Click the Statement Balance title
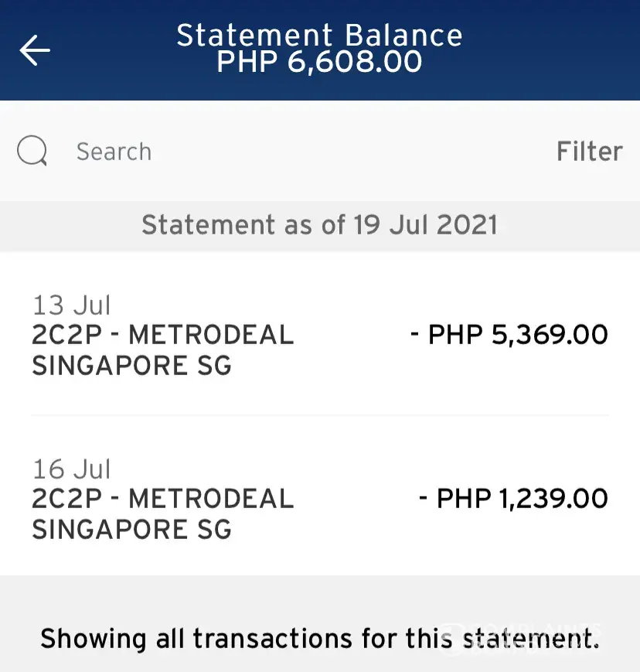 point(319,36)
